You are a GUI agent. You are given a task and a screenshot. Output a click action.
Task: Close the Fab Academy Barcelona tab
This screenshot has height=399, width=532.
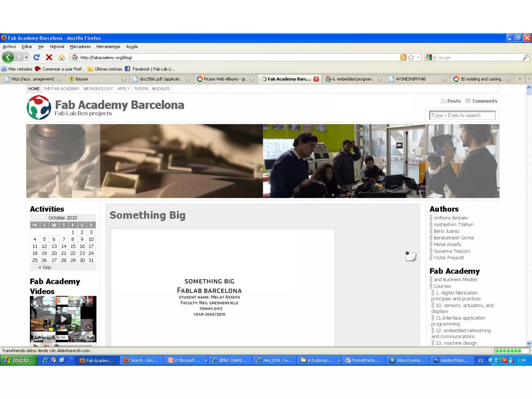point(316,79)
